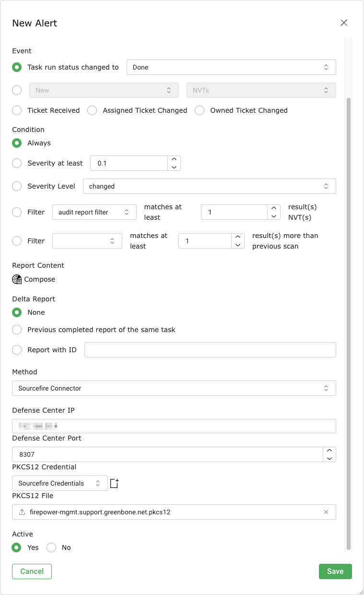Select the Ticket Received event option
This screenshot has width=364, height=595.
(x=17, y=110)
